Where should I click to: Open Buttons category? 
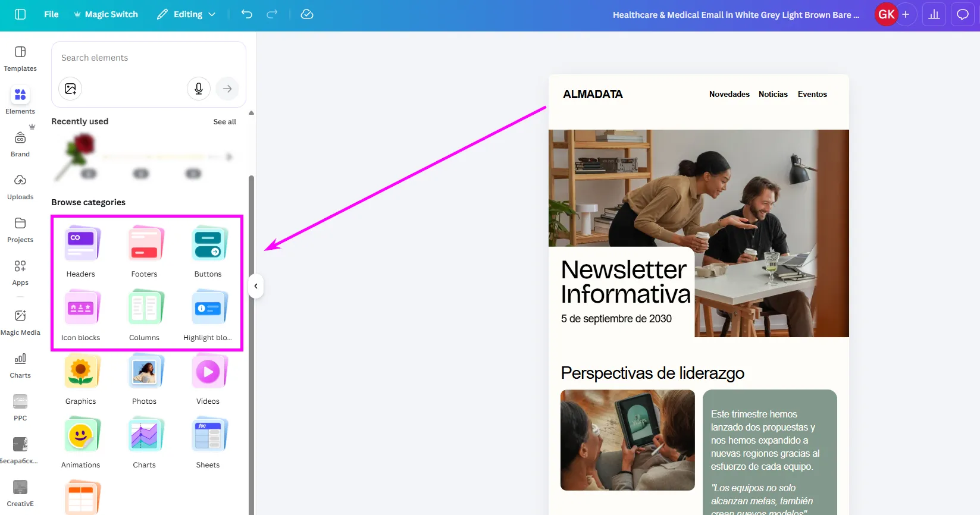click(208, 251)
